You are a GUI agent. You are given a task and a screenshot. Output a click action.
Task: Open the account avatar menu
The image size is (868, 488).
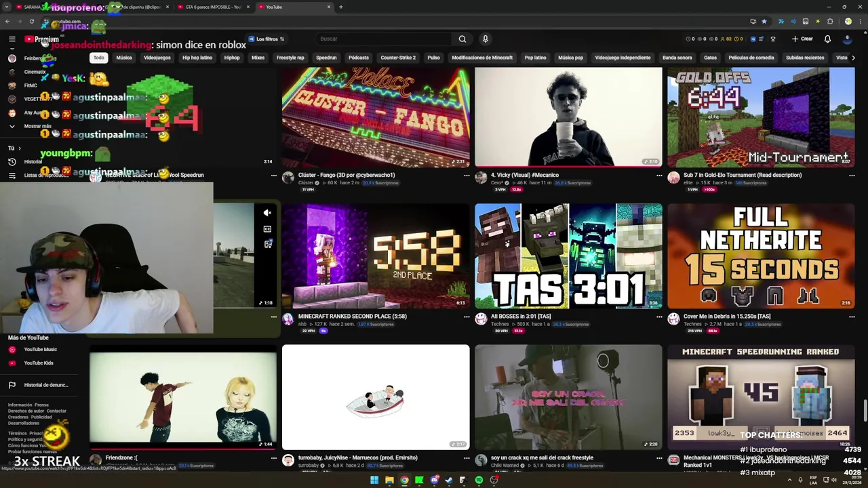point(848,39)
